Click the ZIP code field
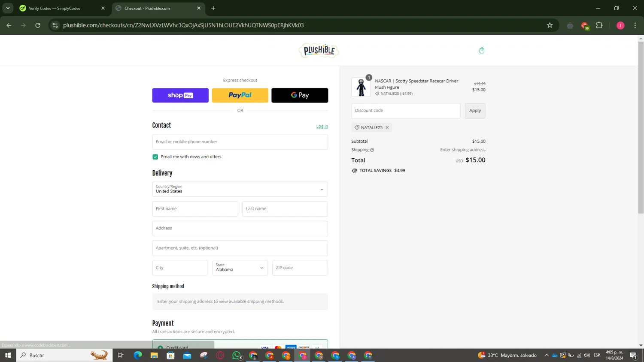This screenshot has height=362, width=644. click(x=300, y=268)
